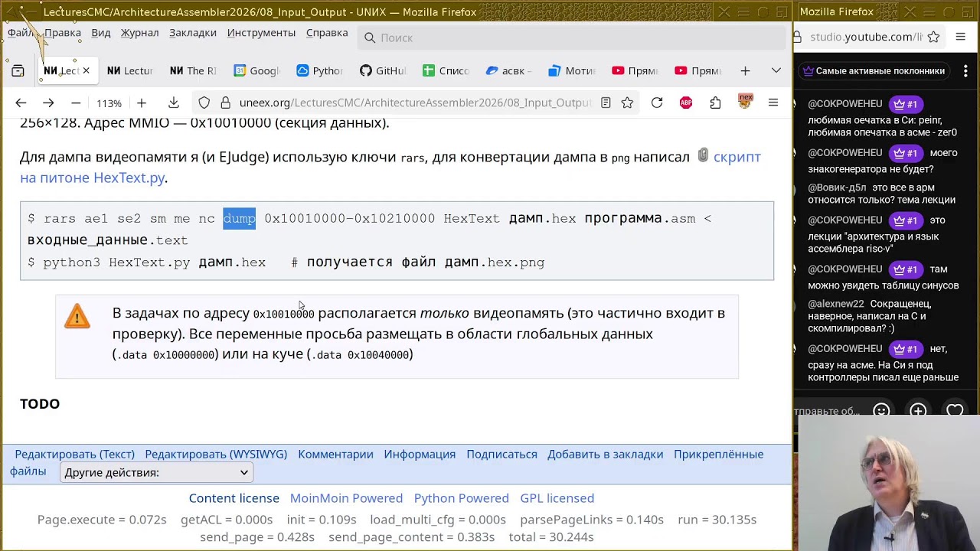Close the active Lectures tab

click(86, 70)
